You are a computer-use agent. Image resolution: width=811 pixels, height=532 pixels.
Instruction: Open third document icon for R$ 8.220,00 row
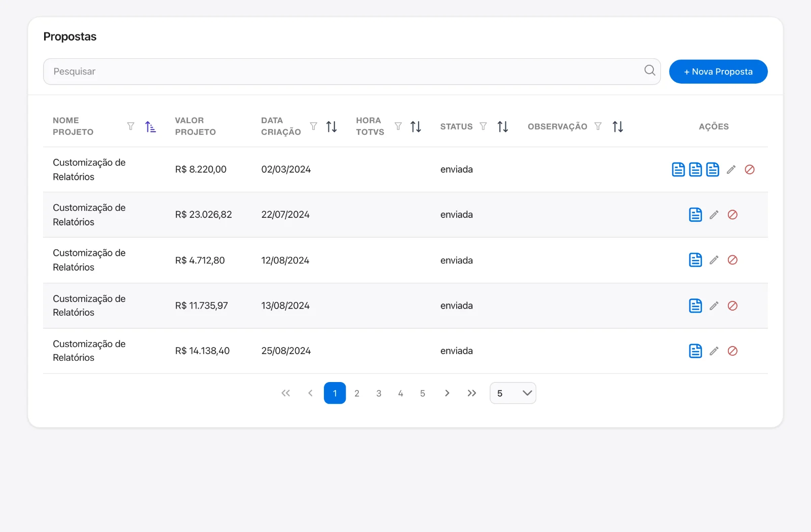click(x=713, y=169)
